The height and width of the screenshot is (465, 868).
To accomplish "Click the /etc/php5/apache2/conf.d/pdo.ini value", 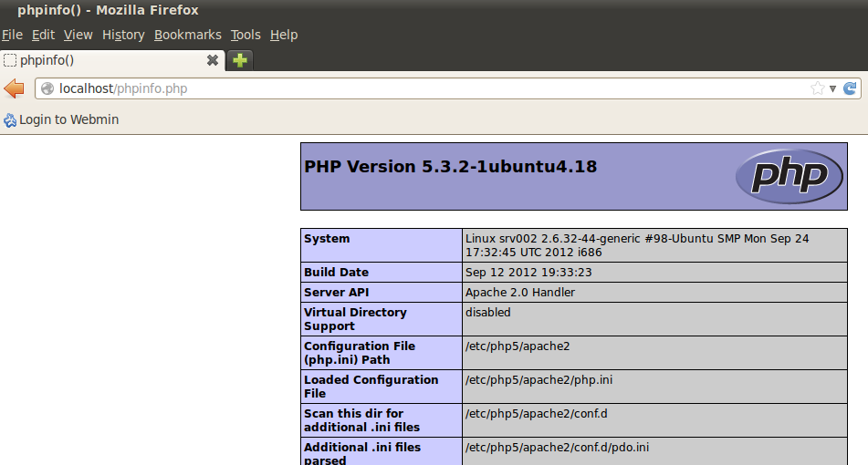I will (557, 448).
